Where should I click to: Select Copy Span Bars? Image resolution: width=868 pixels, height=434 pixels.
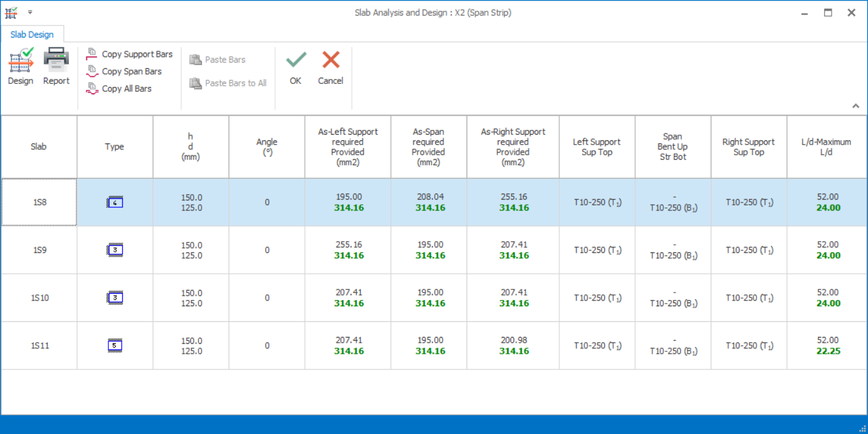point(124,71)
